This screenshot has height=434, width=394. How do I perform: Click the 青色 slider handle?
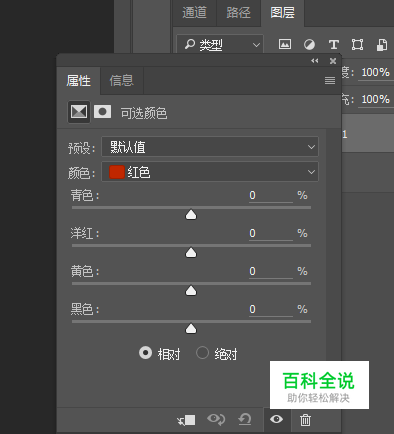pos(191,215)
